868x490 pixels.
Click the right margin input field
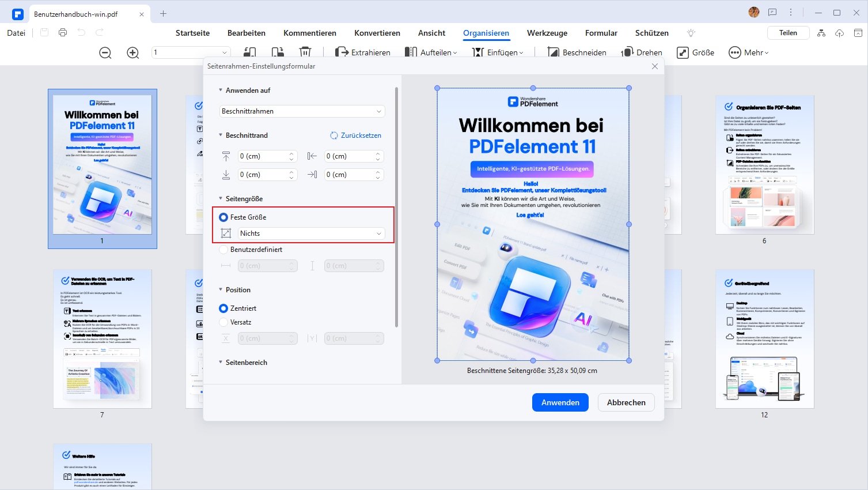[x=354, y=175]
